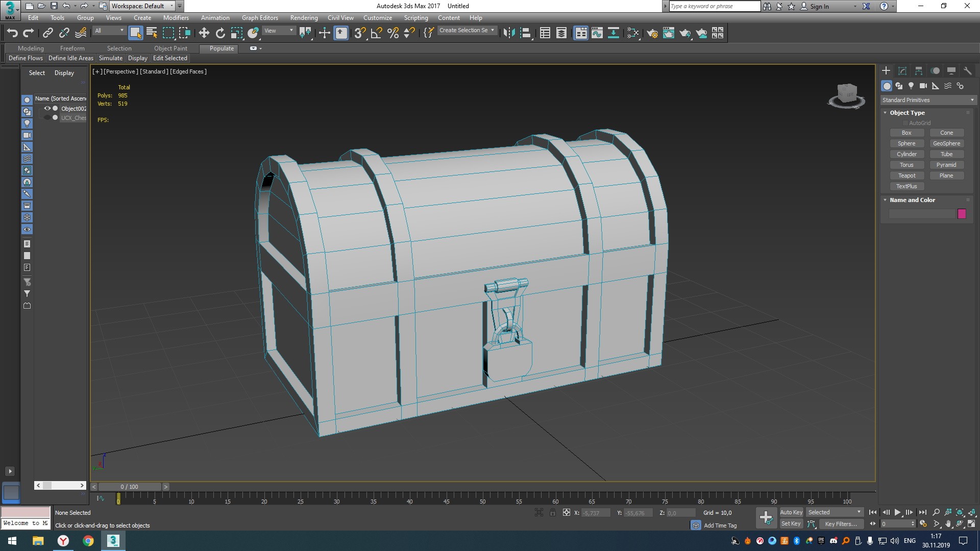Image resolution: width=980 pixels, height=551 pixels.
Task: Open the selection filter dropdown showing All
Action: (109, 31)
